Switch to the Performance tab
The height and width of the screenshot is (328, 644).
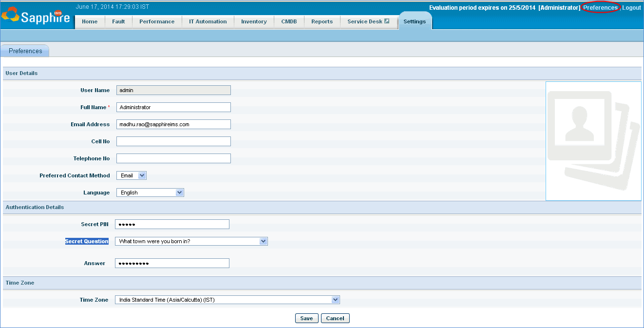click(x=157, y=21)
